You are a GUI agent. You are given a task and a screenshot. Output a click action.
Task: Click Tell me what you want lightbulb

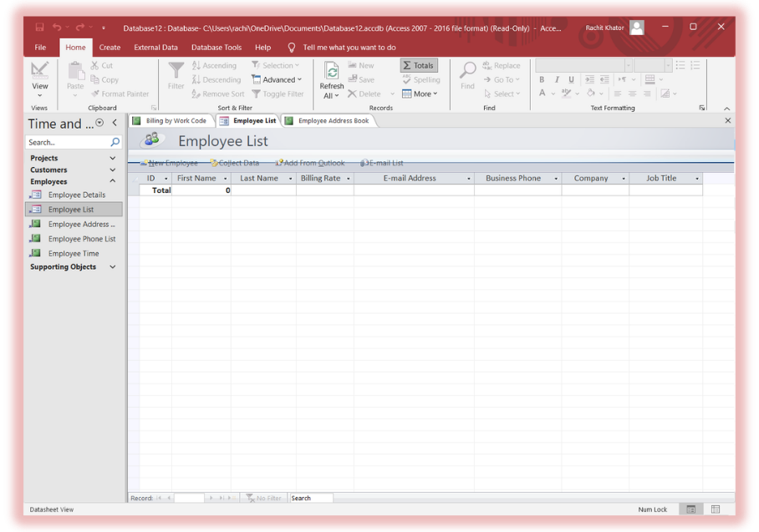click(292, 48)
